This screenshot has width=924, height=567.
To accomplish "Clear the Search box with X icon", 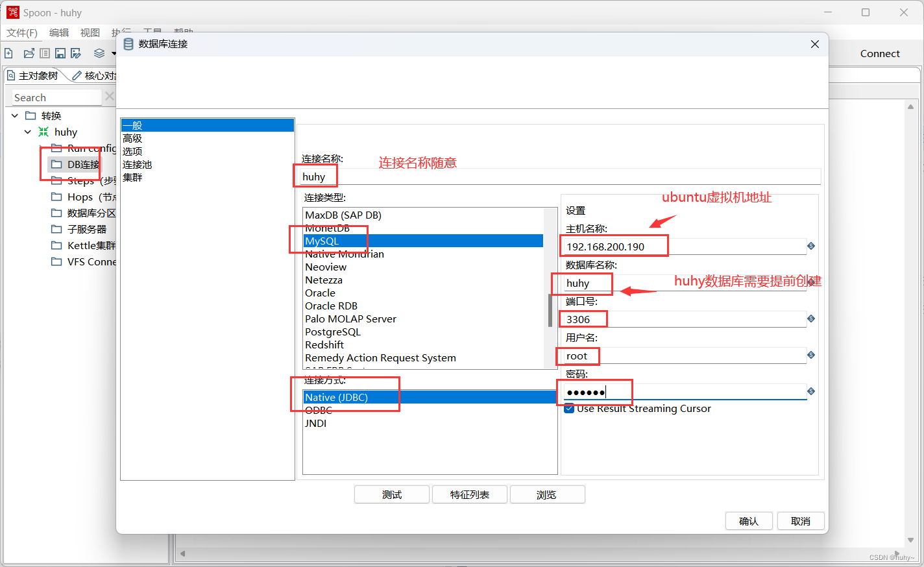I will 110,97.
